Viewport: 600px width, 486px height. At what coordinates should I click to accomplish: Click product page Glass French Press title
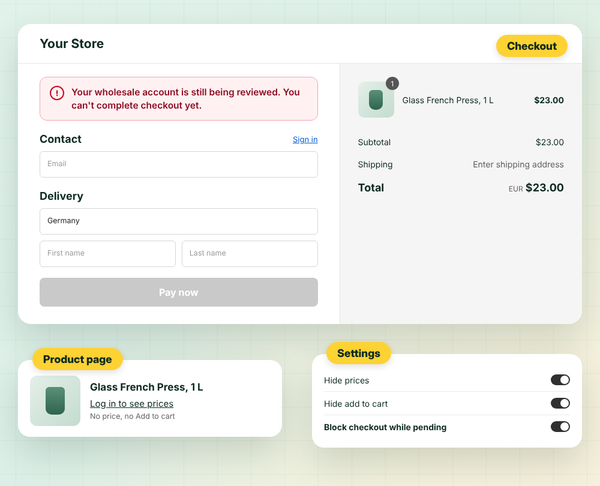(147, 387)
